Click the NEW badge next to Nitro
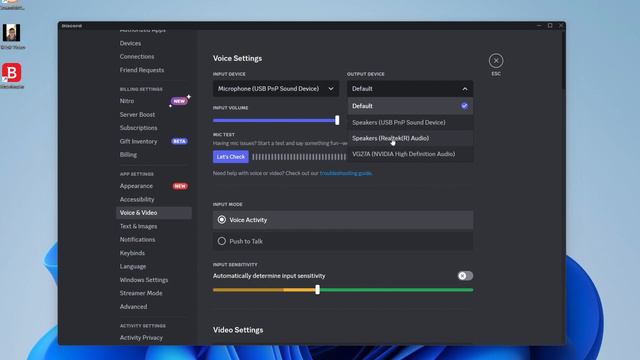The image size is (640, 360). click(x=179, y=101)
